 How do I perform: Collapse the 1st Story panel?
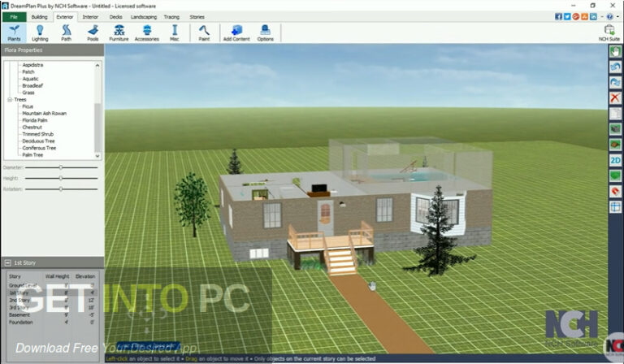pyautogui.click(x=7, y=262)
